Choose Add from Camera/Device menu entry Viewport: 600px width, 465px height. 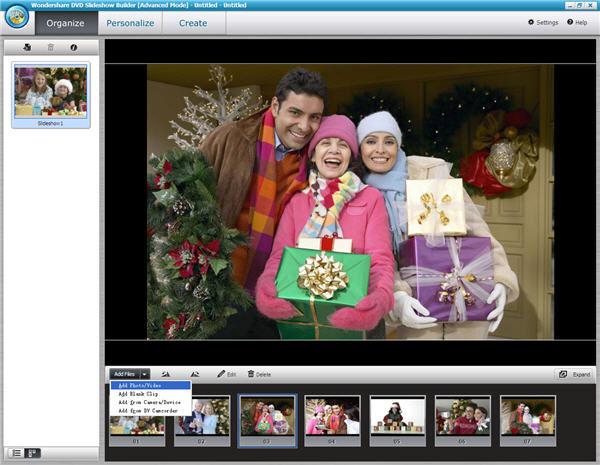pos(150,402)
